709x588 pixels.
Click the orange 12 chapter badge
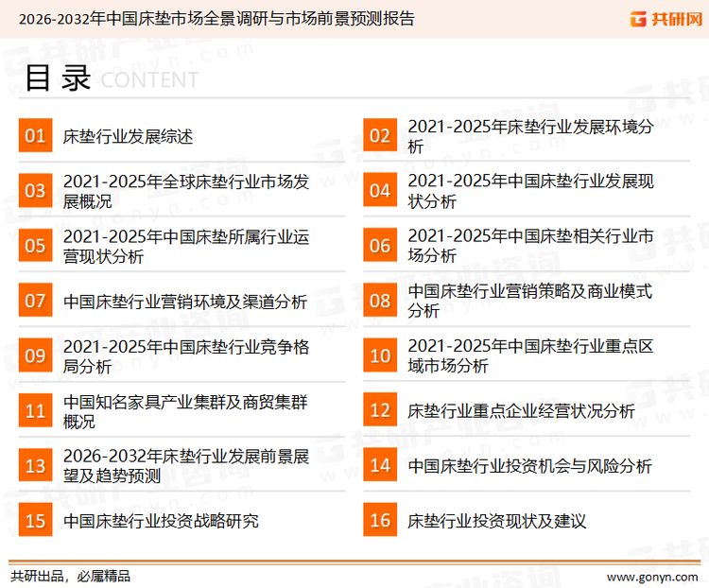point(380,410)
